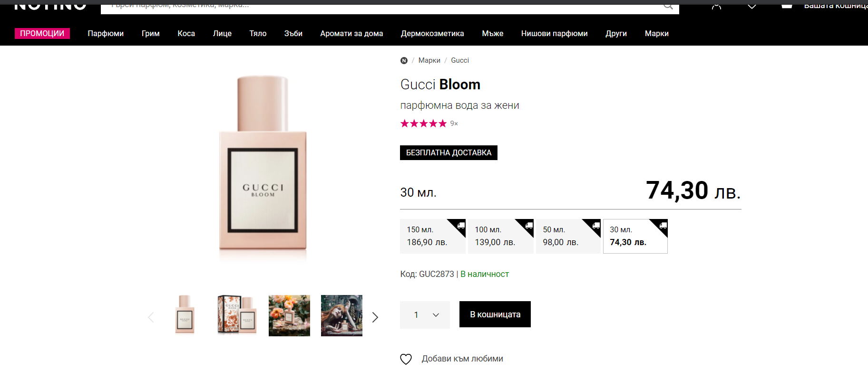This screenshot has width=868, height=371.
Task: Follow the Gucci breadcrumb link
Action: [x=459, y=60]
